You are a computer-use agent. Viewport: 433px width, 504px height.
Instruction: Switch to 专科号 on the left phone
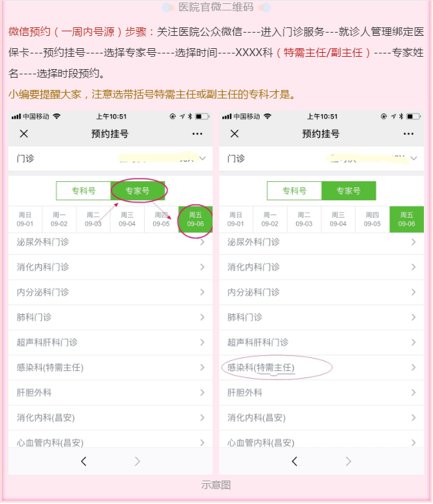(x=83, y=191)
